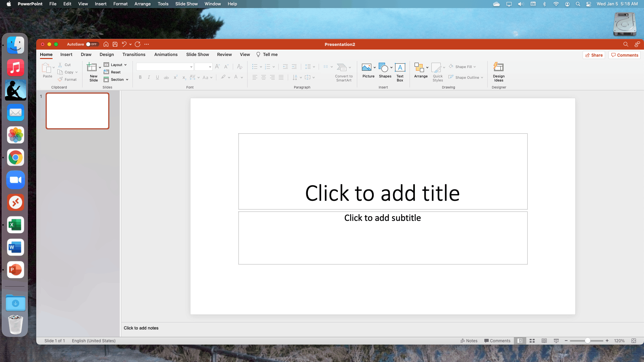Toggle the AutoSave switch on
644x362 pixels.
92,44
